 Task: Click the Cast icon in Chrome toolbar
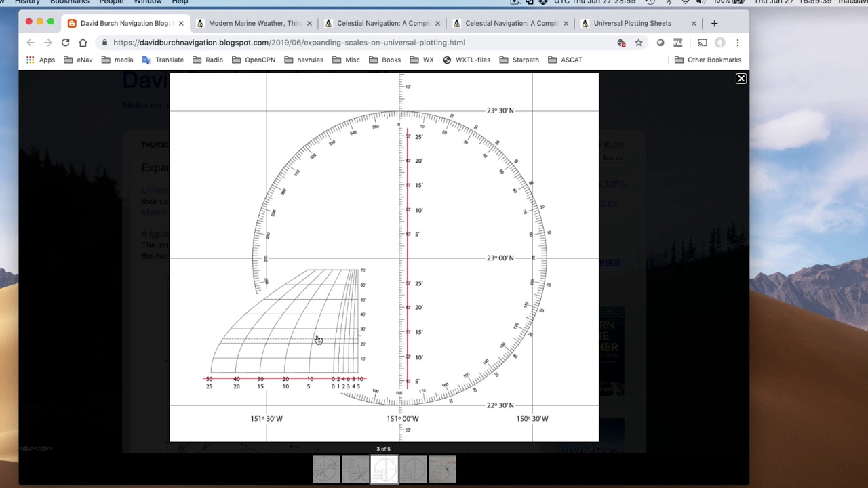(703, 43)
